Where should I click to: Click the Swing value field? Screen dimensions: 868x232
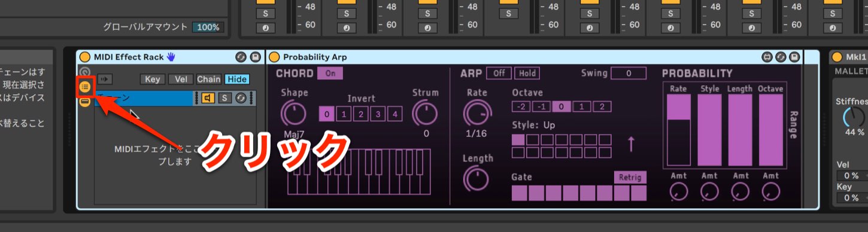point(629,74)
